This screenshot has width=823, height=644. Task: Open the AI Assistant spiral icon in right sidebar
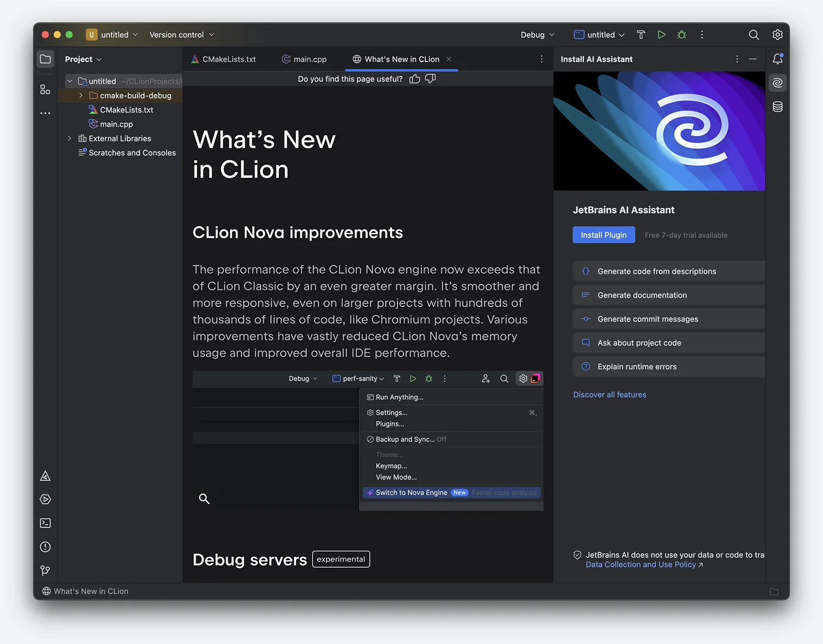777,83
